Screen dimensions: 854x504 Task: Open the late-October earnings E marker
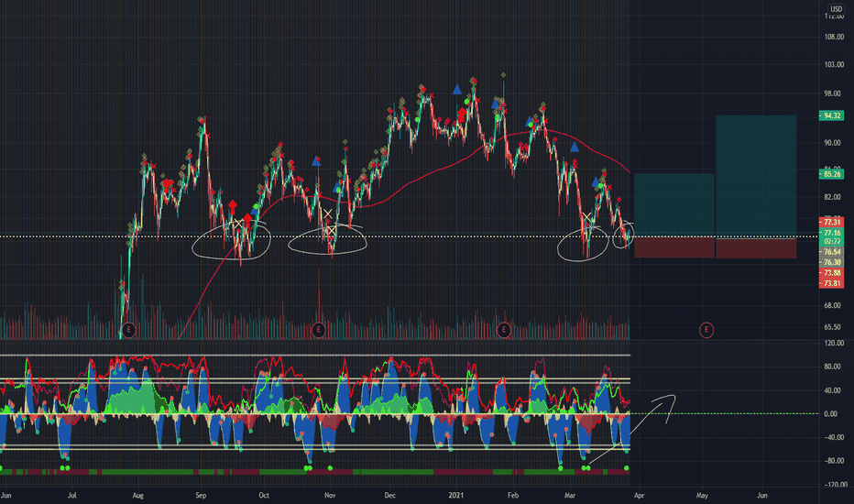(x=319, y=330)
